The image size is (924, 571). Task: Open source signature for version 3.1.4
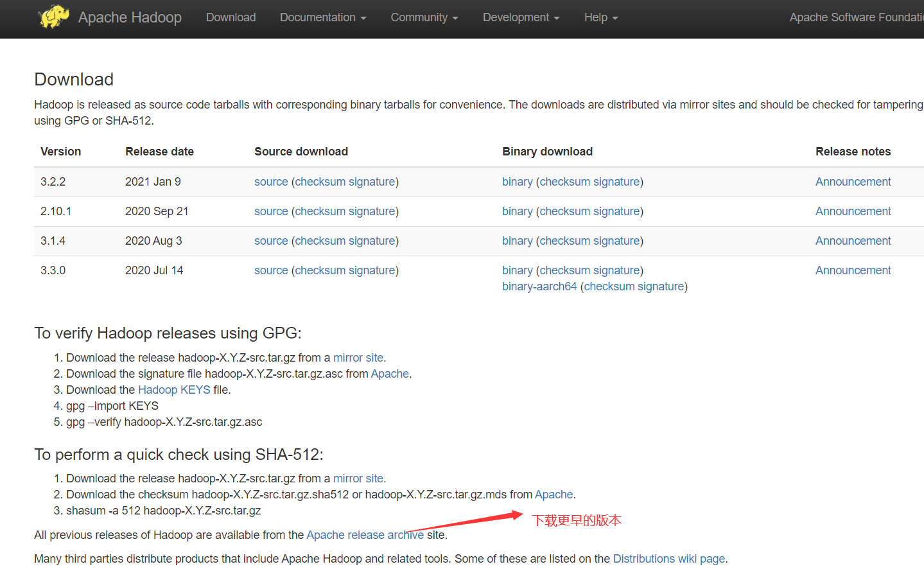point(372,241)
